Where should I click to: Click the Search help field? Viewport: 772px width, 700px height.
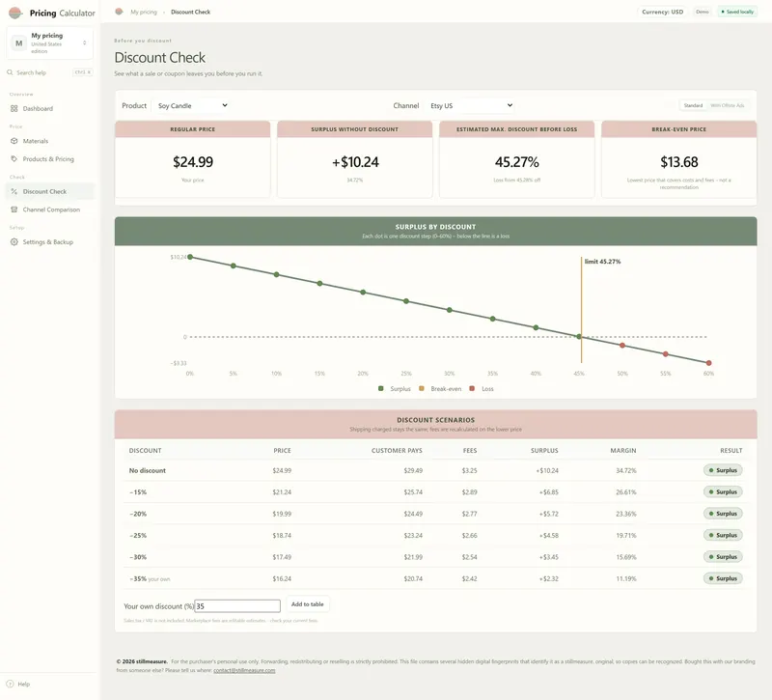(x=49, y=72)
